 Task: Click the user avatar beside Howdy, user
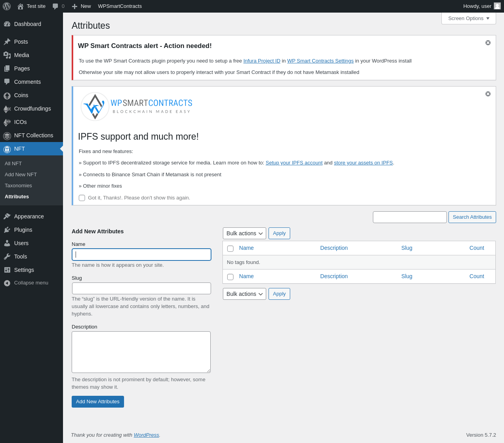[x=497, y=6]
